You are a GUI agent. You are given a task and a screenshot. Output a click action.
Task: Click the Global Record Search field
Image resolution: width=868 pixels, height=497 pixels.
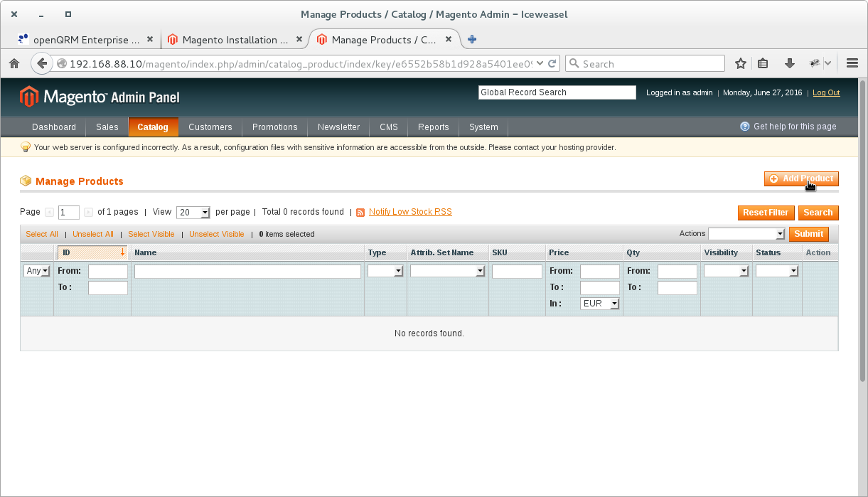557,92
